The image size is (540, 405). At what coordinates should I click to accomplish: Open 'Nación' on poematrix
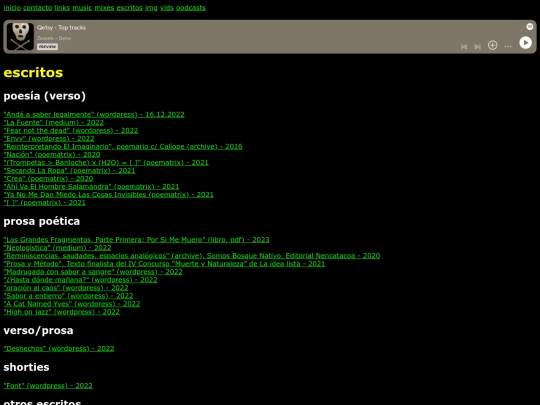coord(52,154)
